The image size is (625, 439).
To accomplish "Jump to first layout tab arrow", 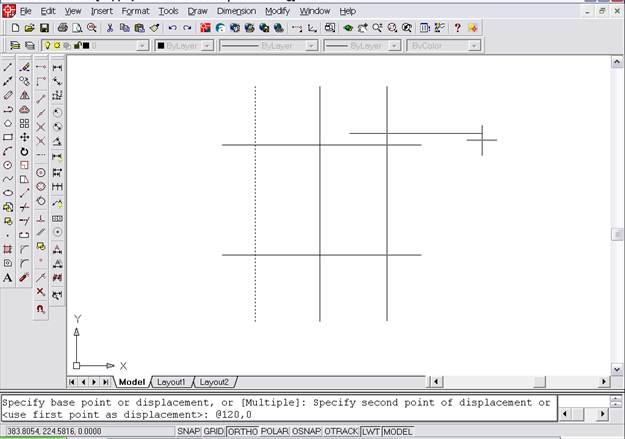I will tap(72, 382).
